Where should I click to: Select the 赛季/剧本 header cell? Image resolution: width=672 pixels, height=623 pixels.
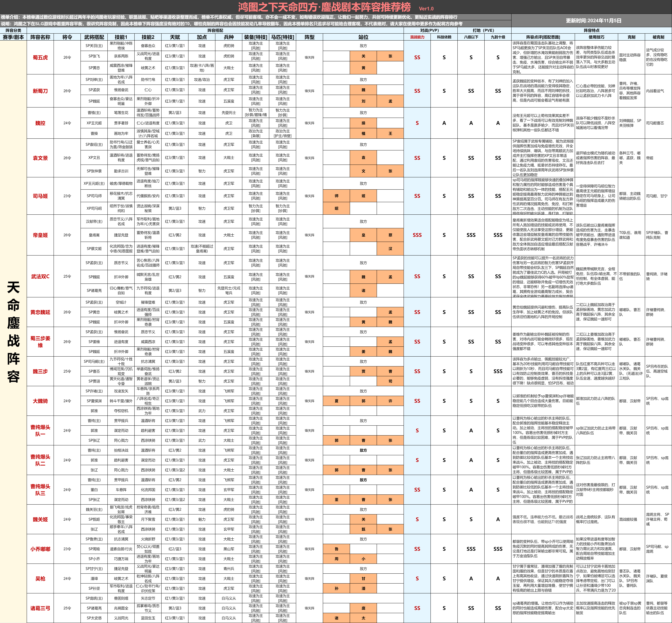[13, 37]
